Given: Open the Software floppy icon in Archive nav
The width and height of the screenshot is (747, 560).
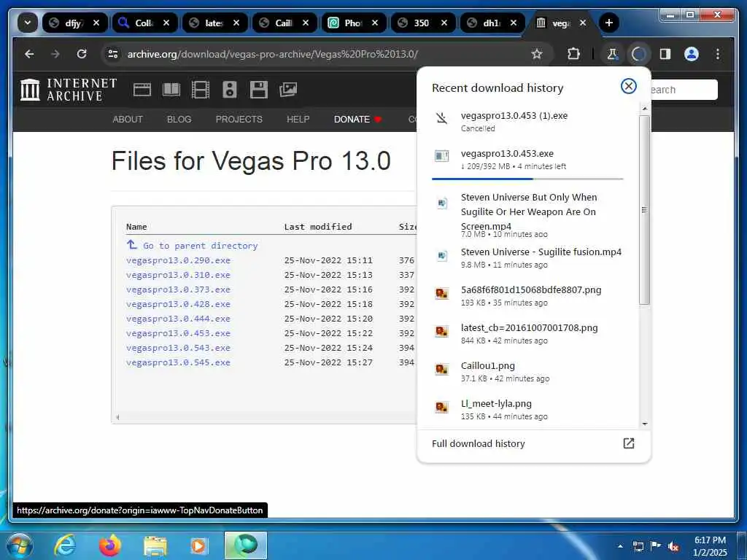Looking at the screenshot, I should [259, 90].
